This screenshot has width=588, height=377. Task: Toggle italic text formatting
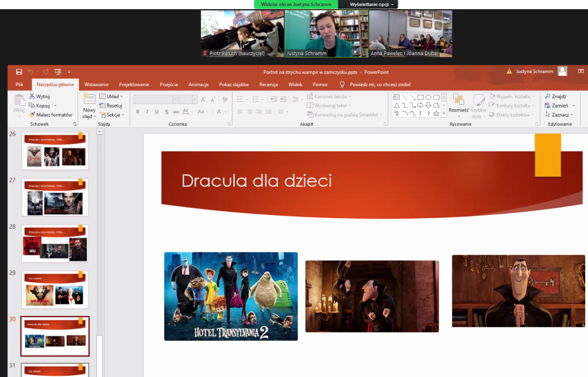(148, 111)
